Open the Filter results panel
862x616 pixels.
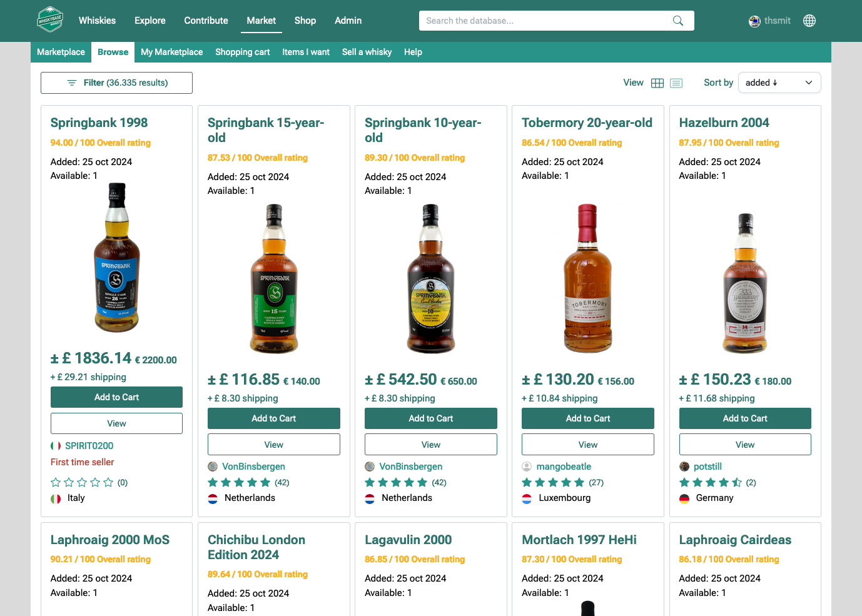116,83
